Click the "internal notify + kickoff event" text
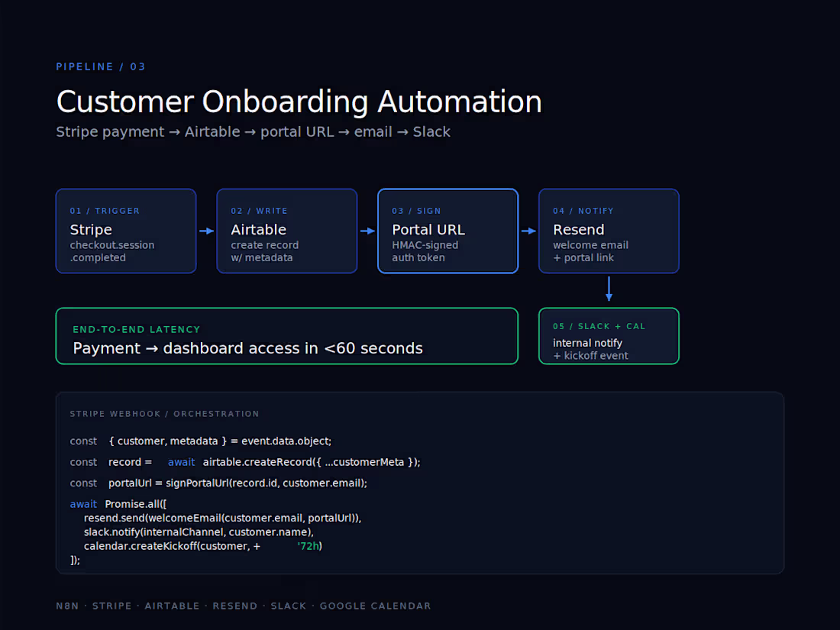The height and width of the screenshot is (630, 840). click(590, 349)
